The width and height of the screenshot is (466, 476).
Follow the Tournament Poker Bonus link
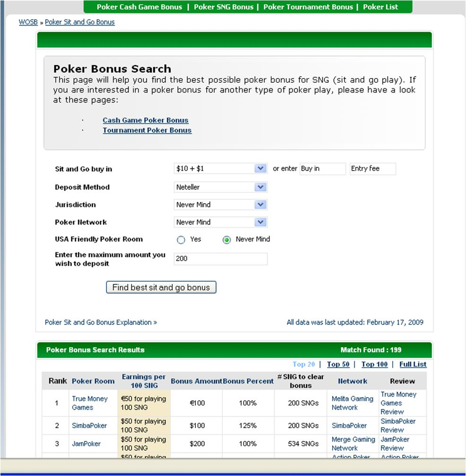(147, 130)
